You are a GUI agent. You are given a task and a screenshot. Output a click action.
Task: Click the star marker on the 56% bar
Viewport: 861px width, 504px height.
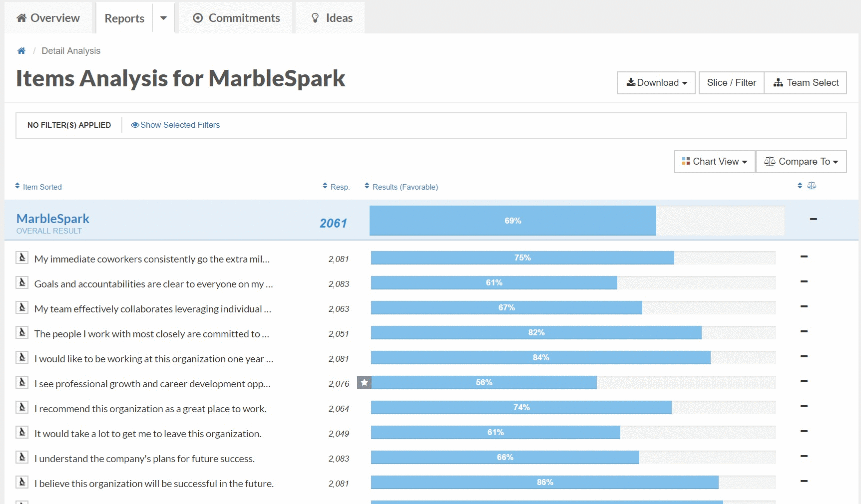[x=364, y=382]
